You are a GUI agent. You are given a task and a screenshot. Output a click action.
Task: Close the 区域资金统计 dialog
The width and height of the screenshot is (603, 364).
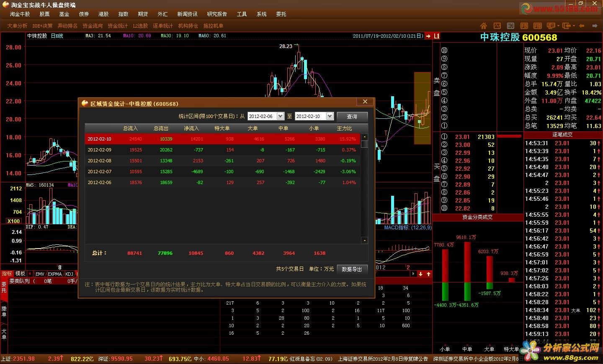pyautogui.click(x=365, y=102)
